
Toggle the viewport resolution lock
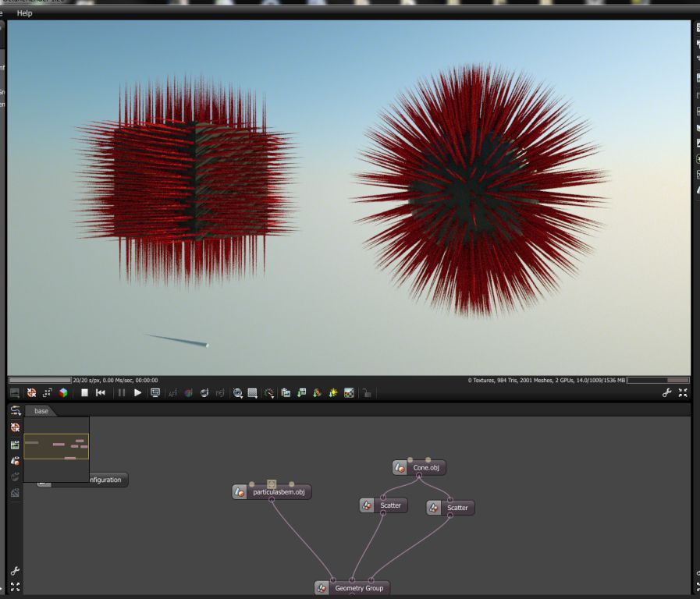click(367, 393)
